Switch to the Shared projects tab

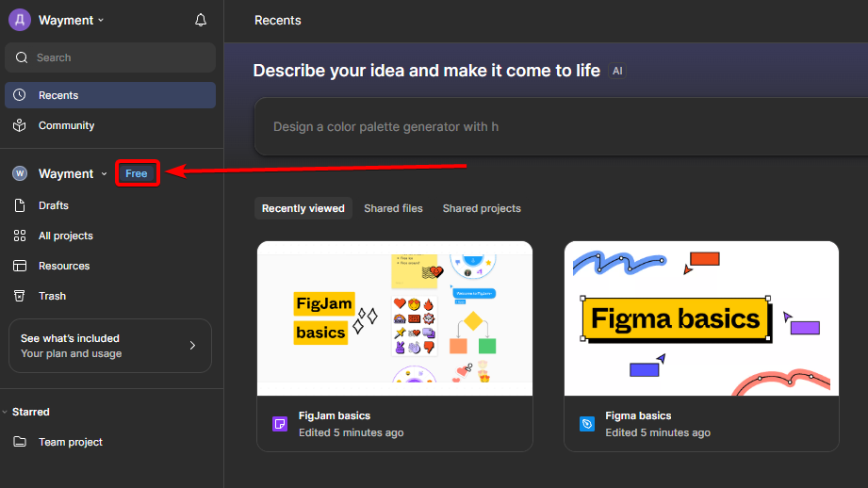click(482, 208)
